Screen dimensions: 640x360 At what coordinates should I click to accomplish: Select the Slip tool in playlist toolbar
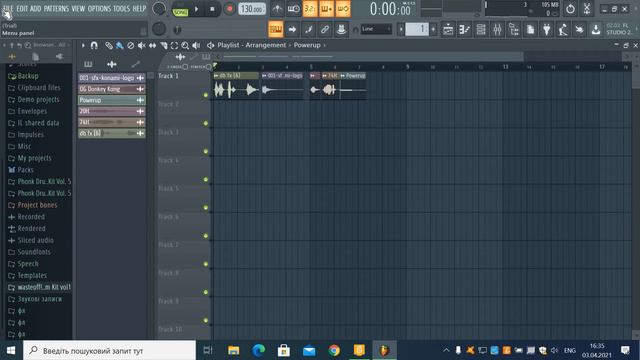pos(152,45)
